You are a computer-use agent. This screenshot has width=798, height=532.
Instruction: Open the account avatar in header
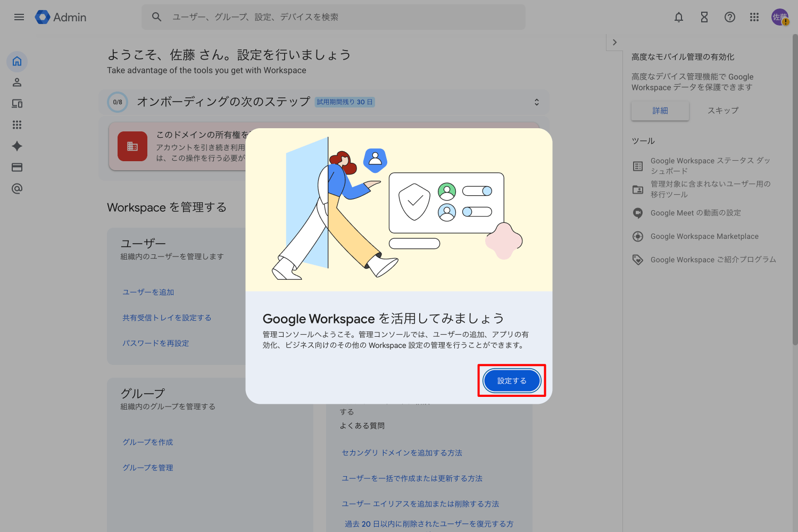pyautogui.click(x=779, y=17)
